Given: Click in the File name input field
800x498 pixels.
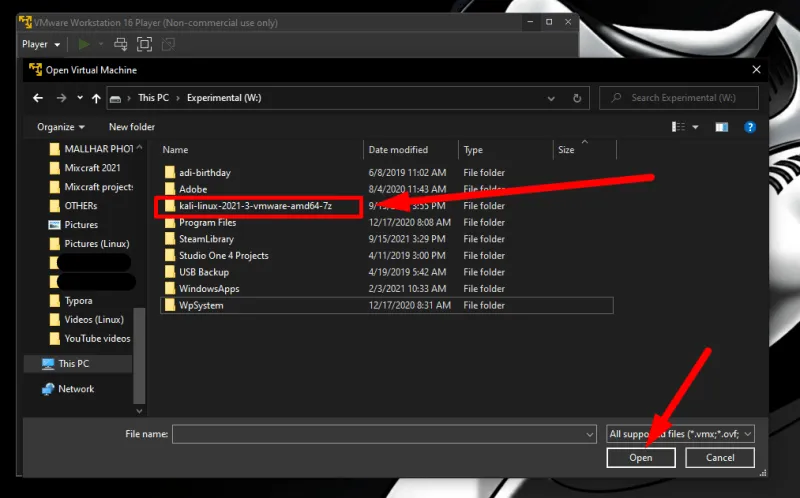Looking at the screenshot, I should pyautogui.click(x=380, y=434).
